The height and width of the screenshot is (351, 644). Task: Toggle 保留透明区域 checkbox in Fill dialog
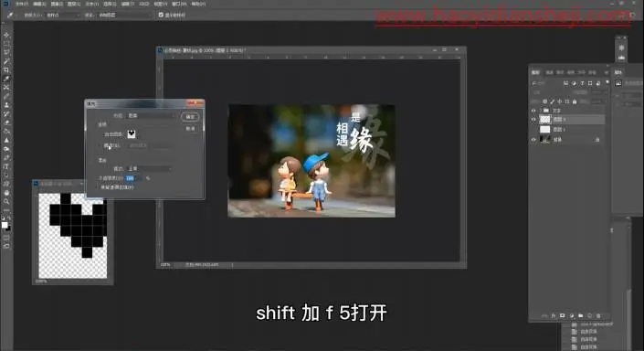[98, 187]
